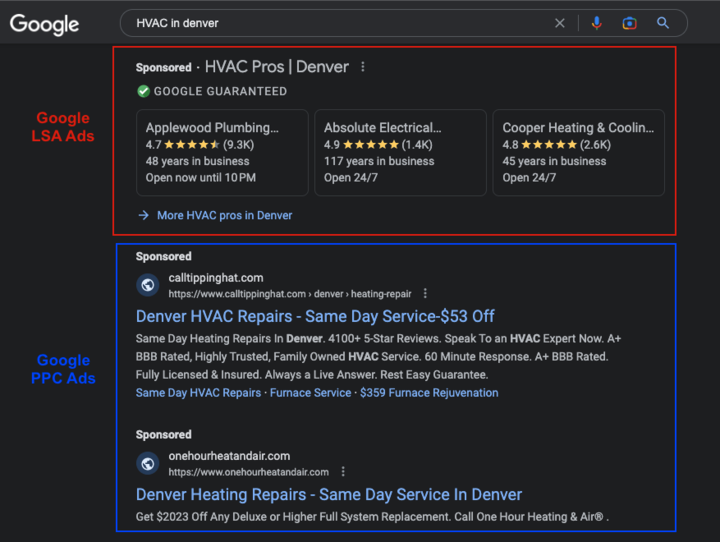Image resolution: width=720 pixels, height=542 pixels.
Task: Click Cooper Heating's 4.8 star rating
Action: click(x=557, y=145)
